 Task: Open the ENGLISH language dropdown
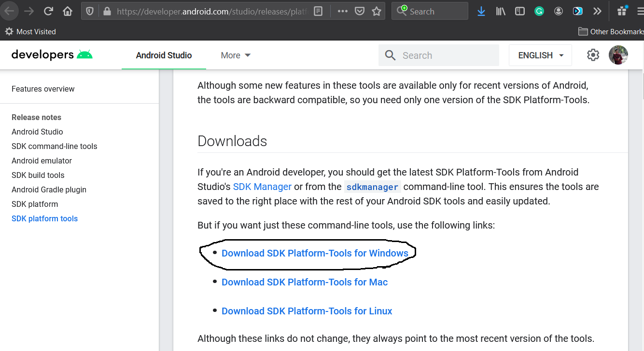pos(540,55)
